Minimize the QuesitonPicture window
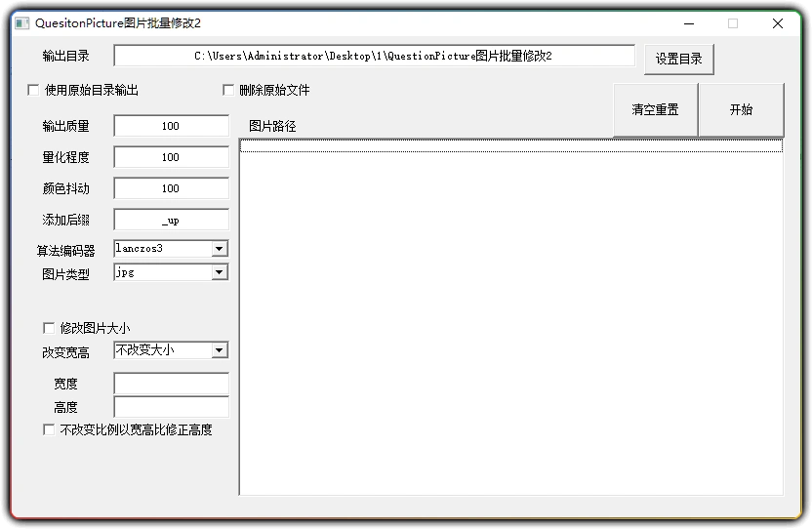 point(689,23)
